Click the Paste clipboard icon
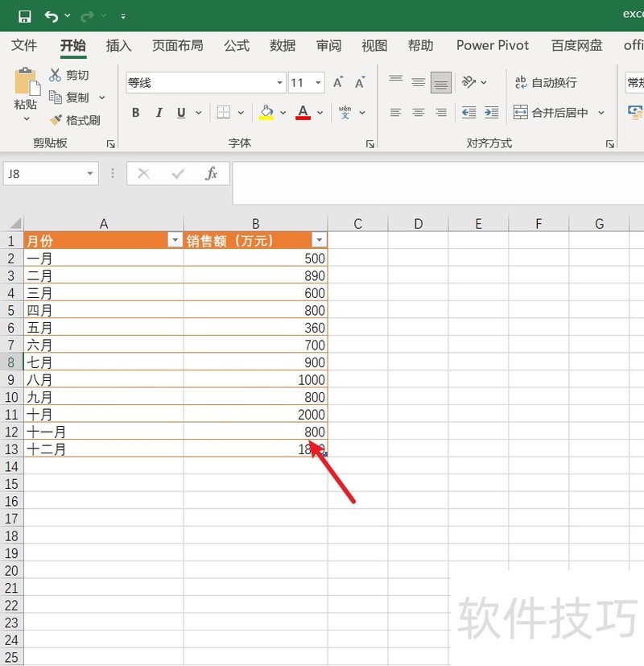The image size is (644, 666). coord(26,83)
